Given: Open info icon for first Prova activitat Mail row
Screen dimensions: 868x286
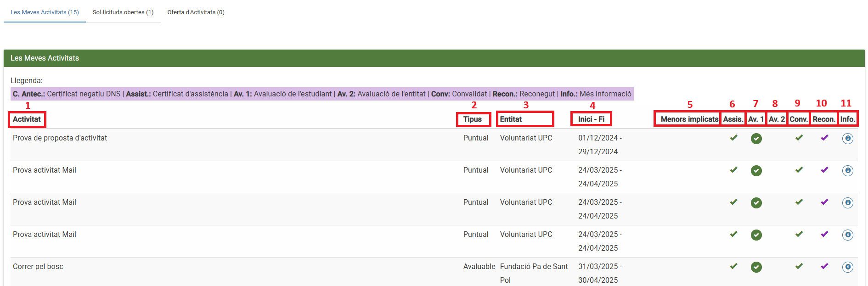Looking at the screenshot, I should point(847,170).
